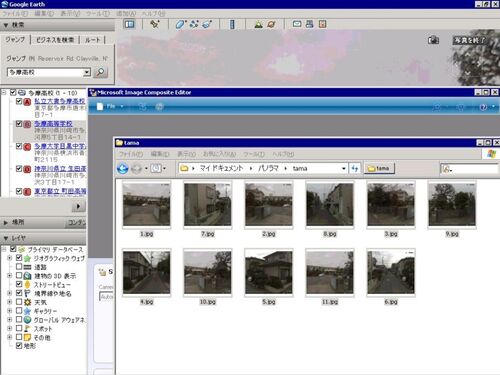Open the search box history dropdown
Viewport: 500px width, 375px height.
tap(87, 72)
